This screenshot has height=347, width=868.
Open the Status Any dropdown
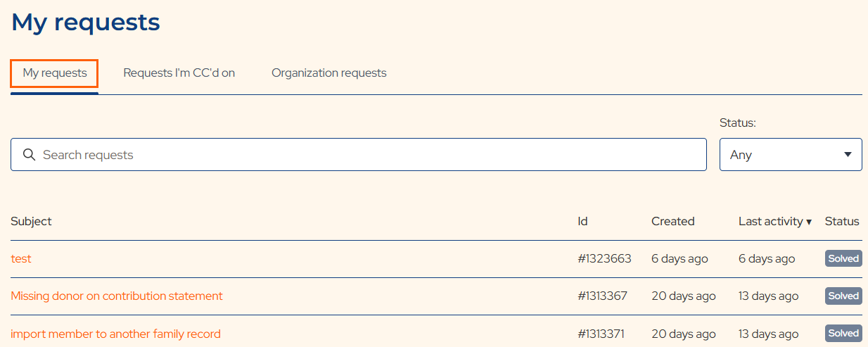click(x=791, y=154)
